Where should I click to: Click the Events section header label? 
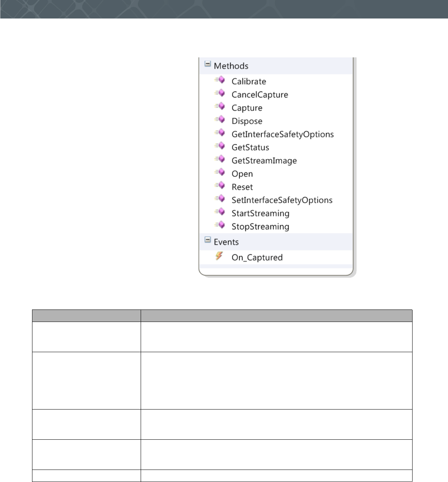tap(226, 242)
